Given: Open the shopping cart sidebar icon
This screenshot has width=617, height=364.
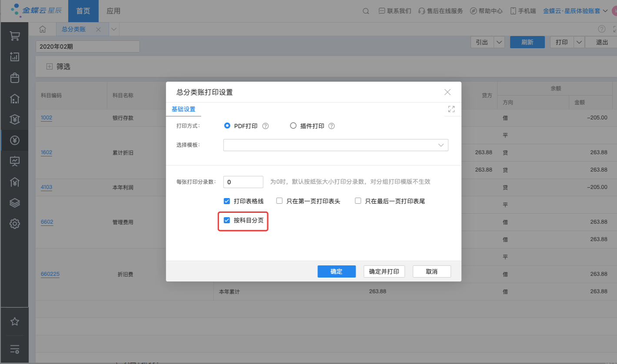Looking at the screenshot, I should [14, 36].
